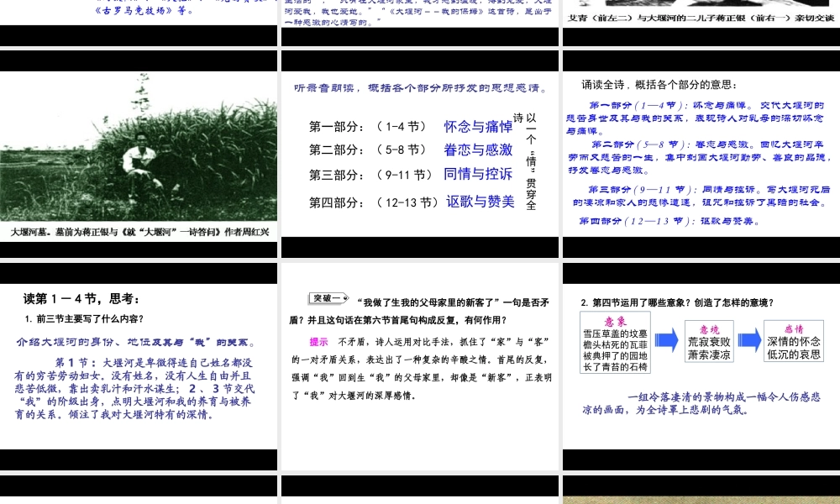Select the summary 一组冷落凄清的景物构成
The height and width of the screenshot is (504, 840).
point(701,403)
